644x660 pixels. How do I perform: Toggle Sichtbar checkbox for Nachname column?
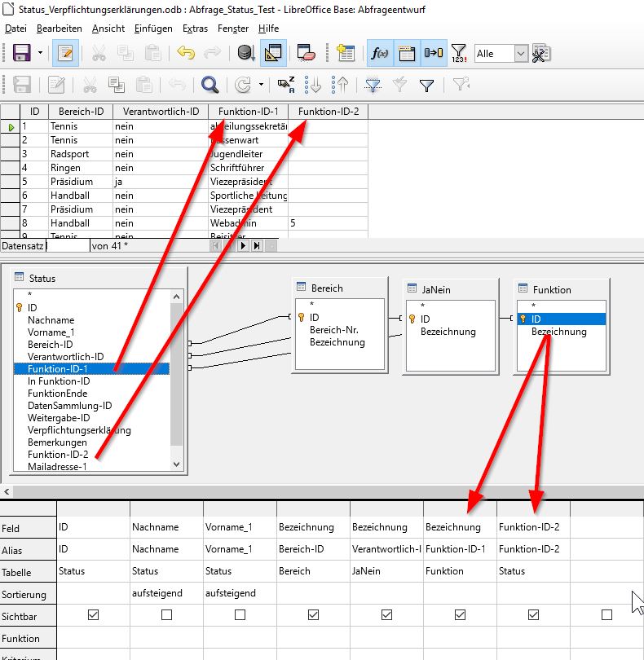click(166, 615)
